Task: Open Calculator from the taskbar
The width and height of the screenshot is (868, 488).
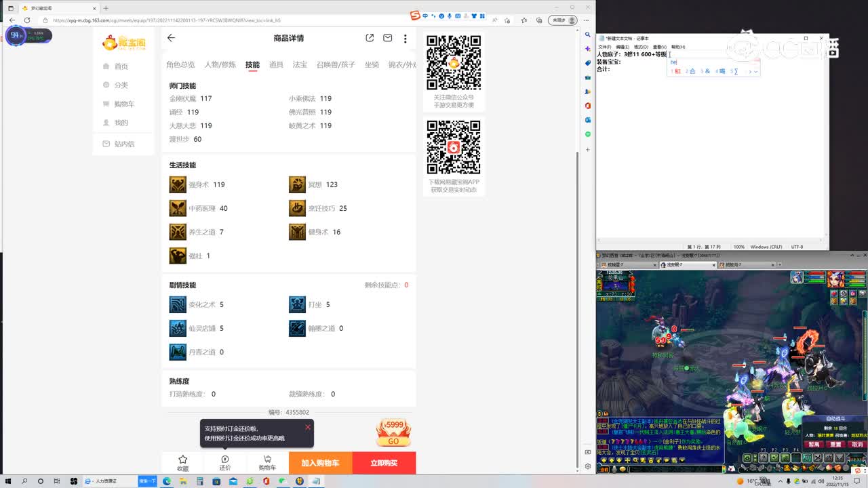Action: coord(199,483)
